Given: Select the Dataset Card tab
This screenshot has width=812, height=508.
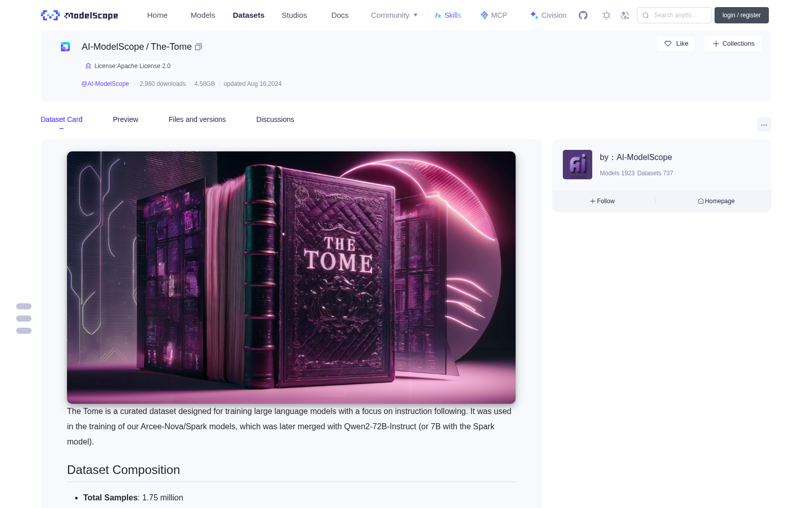Looking at the screenshot, I should pyautogui.click(x=61, y=119).
